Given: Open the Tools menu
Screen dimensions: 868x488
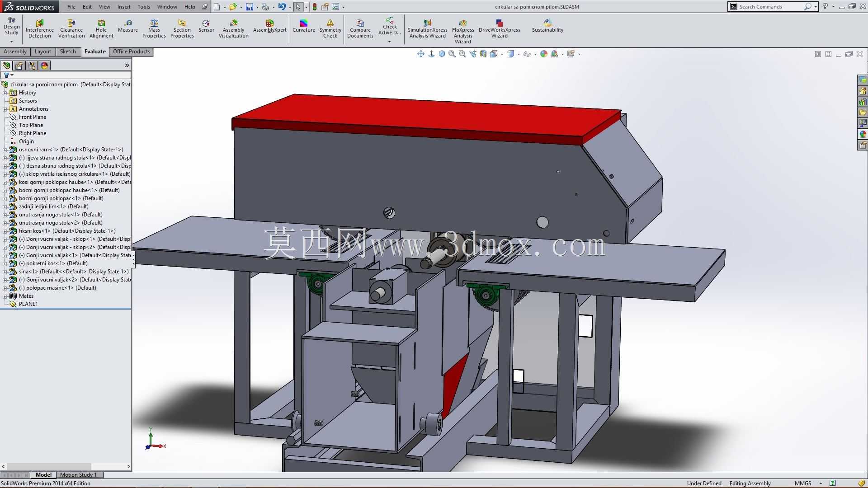Looking at the screenshot, I should pyautogui.click(x=144, y=7).
